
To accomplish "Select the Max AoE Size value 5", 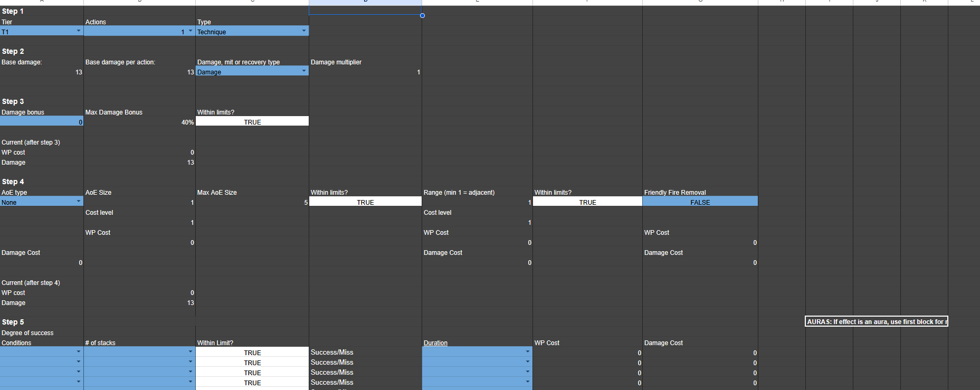I will point(252,202).
